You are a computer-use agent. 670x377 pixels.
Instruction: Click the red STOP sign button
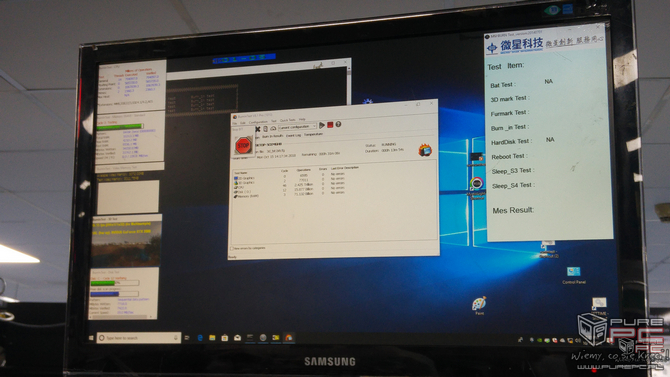pos(243,146)
